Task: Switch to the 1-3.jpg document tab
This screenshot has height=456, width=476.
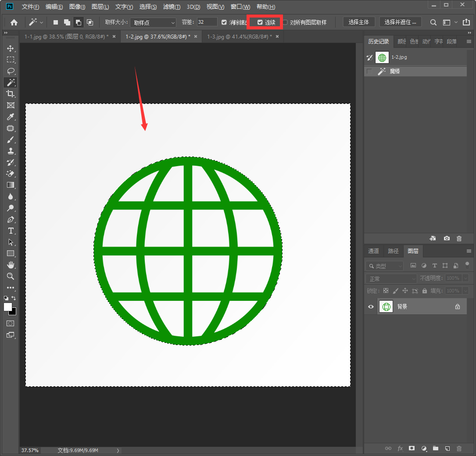Action: [x=239, y=37]
